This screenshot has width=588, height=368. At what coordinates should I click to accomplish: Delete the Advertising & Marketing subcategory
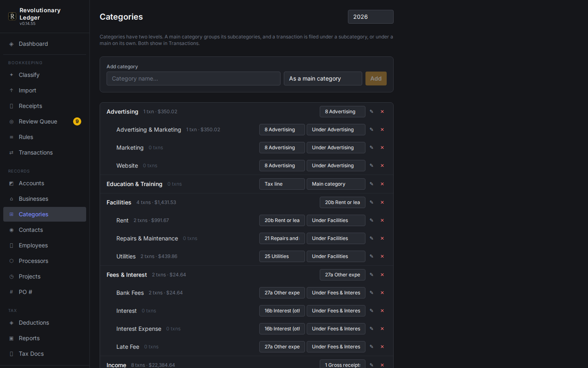coord(382,130)
